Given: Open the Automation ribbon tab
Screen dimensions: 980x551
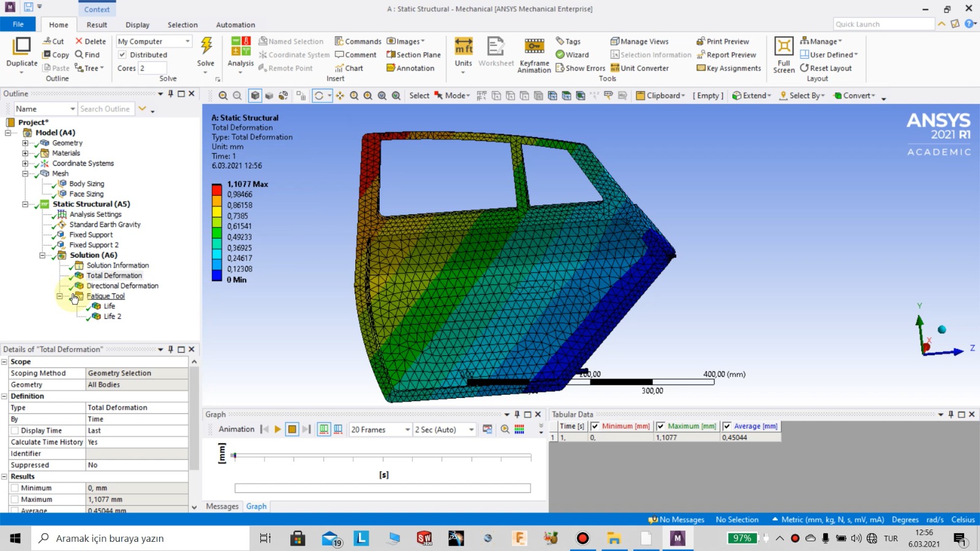Looking at the screenshot, I should click(x=235, y=24).
